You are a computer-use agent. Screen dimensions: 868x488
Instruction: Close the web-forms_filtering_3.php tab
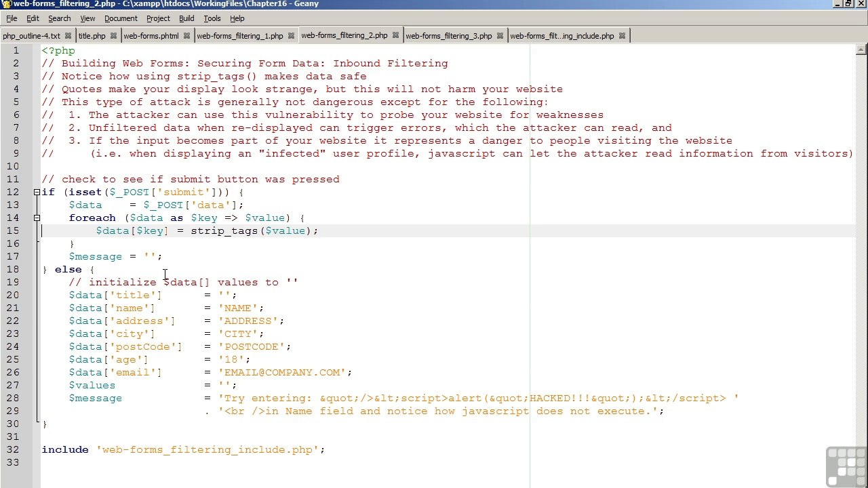500,36
